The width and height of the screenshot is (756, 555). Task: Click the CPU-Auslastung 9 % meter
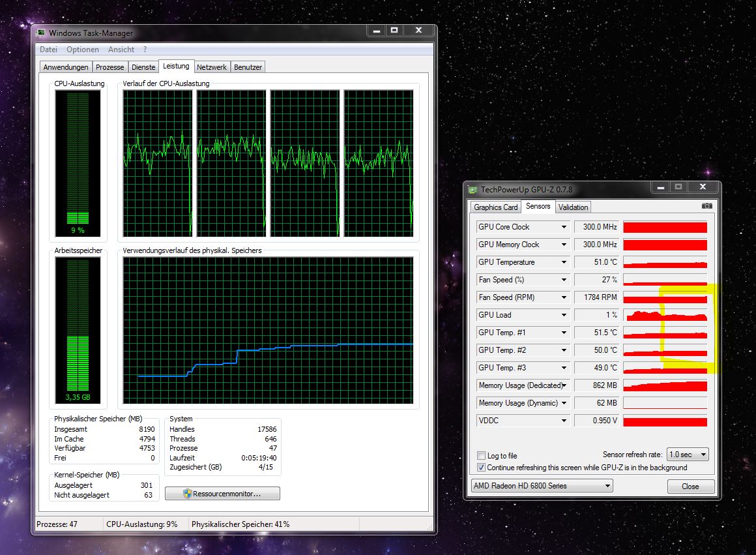(x=78, y=164)
